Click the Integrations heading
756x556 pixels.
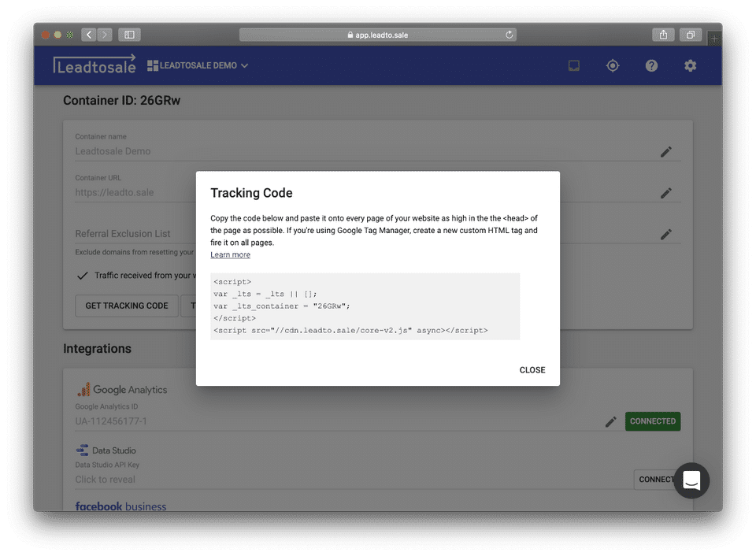click(97, 349)
